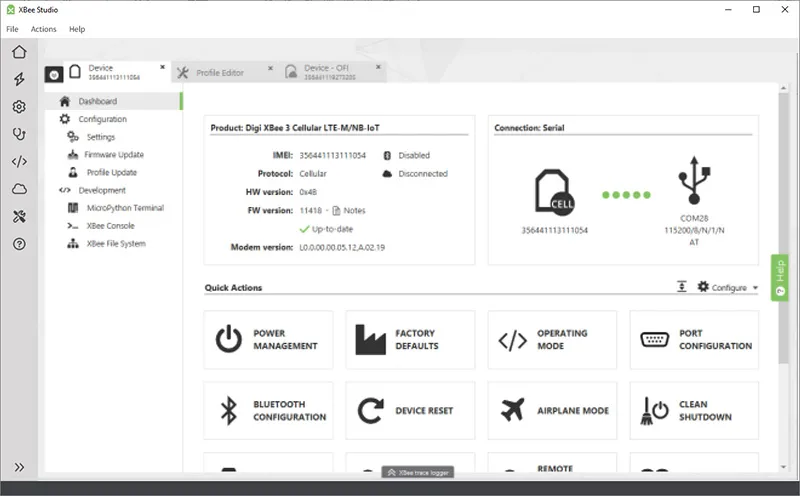800x496 pixels.
Task: Click the COM28 port label
Action: click(694, 218)
